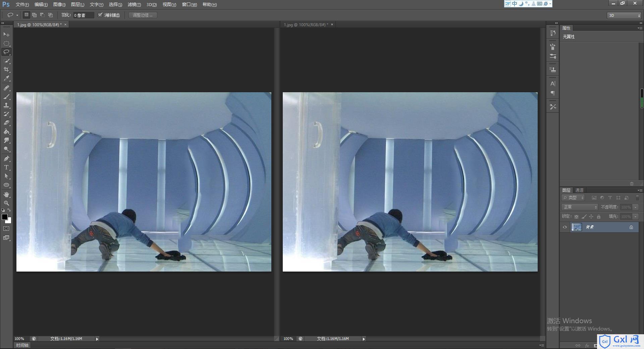Screen dimensions: 644x349
Task: Open the 3D workspace dropdown
Action: pyautogui.click(x=624, y=15)
